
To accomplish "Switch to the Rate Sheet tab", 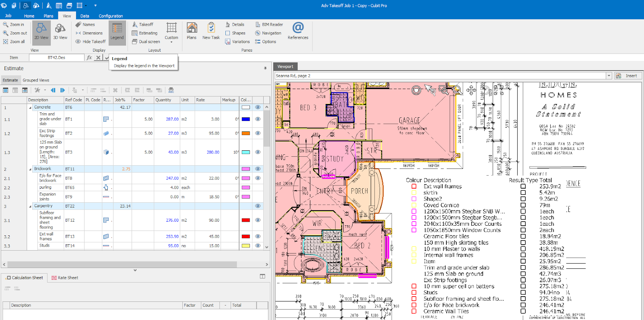I will coord(65,278).
